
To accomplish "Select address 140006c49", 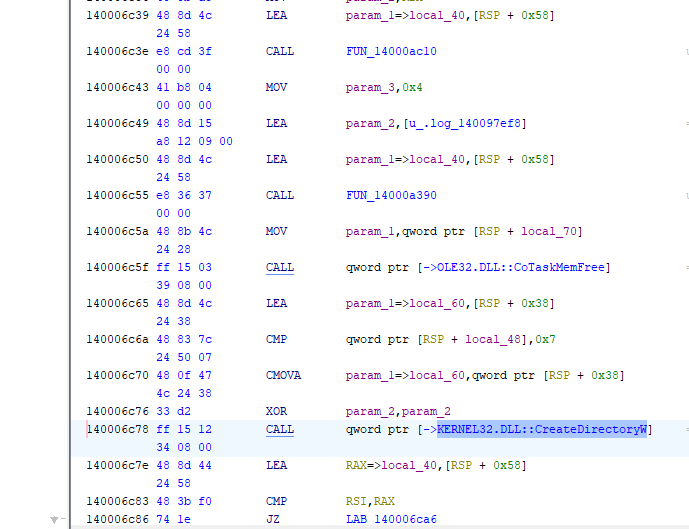I will pos(117,123).
